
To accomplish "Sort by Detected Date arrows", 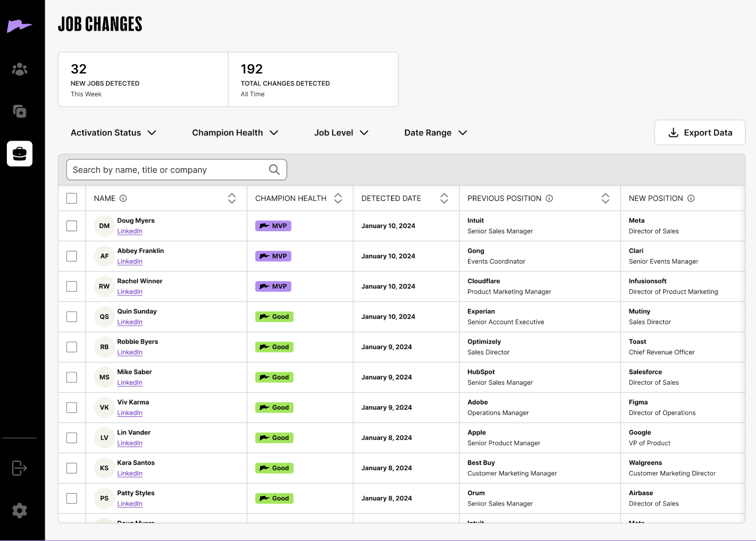I will click(x=444, y=198).
